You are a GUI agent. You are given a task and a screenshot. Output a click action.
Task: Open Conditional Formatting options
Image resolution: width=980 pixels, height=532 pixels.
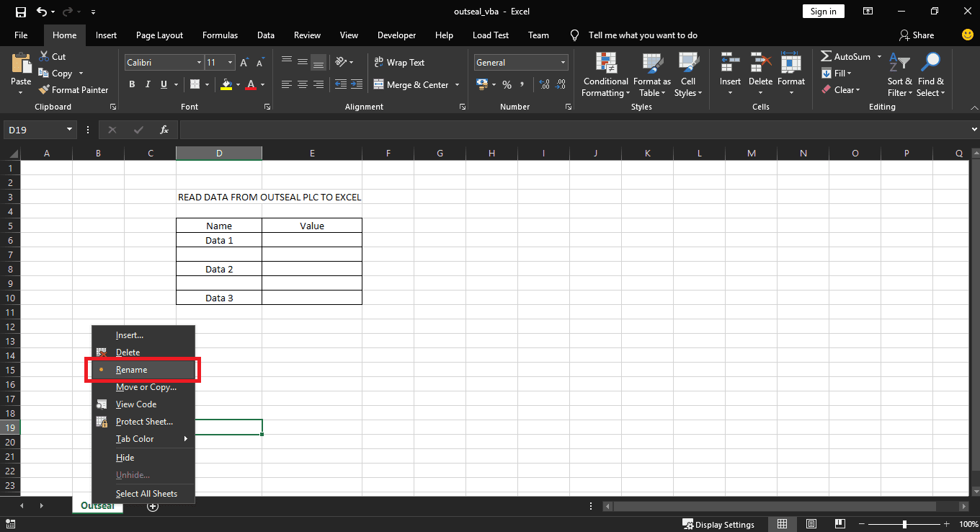[605, 75]
